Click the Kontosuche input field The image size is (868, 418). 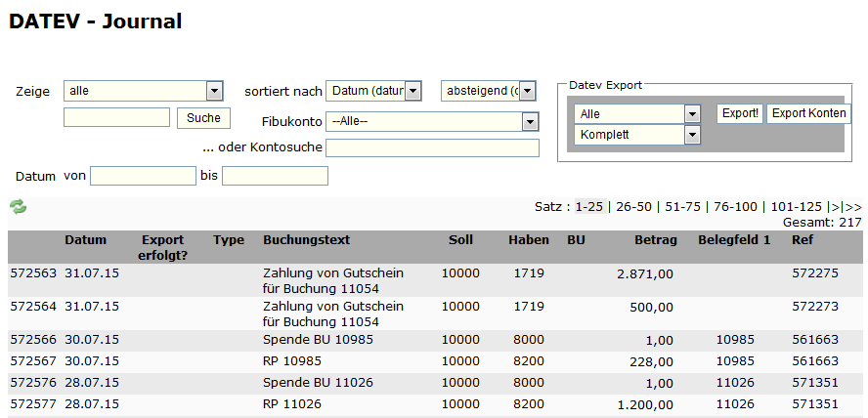click(432, 148)
